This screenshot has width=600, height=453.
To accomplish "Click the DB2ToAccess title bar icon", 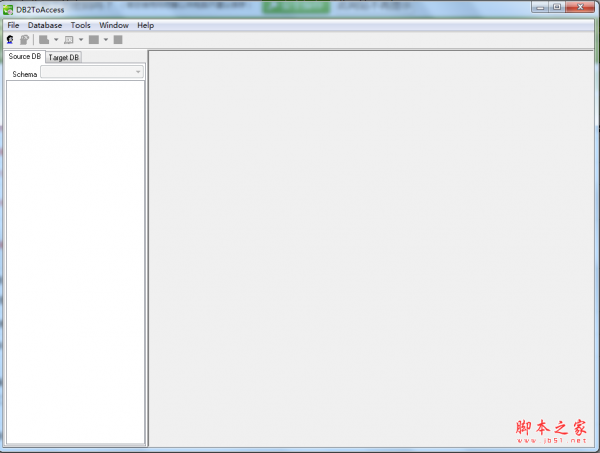I will (8, 10).
